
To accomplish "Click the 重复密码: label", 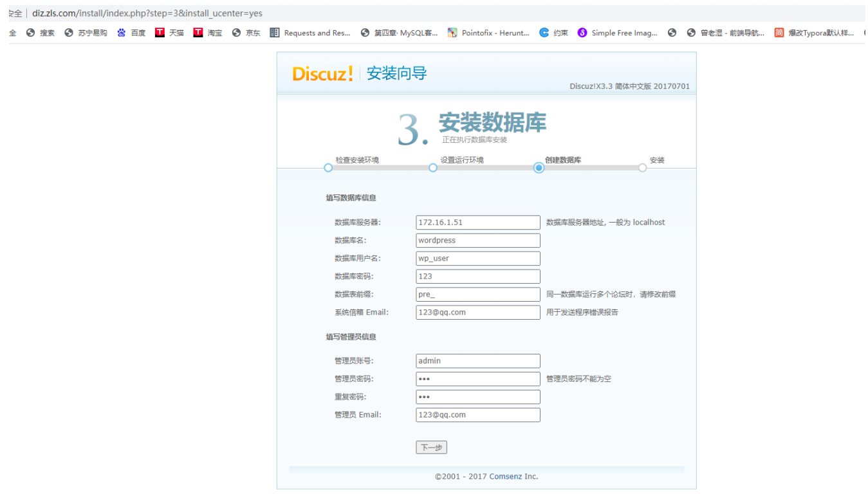I will pyautogui.click(x=350, y=397).
